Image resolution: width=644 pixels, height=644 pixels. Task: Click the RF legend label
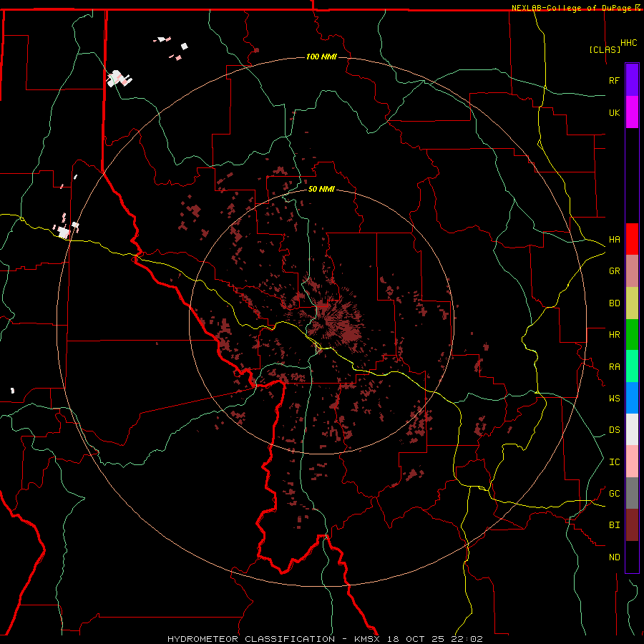pyautogui.click(x=615, y=80)
